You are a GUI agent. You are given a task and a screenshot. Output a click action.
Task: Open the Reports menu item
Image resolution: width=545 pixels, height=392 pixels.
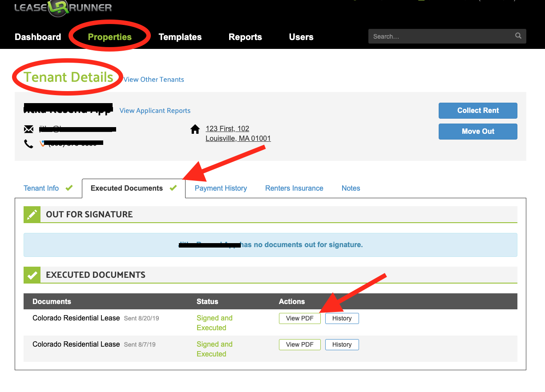(245, 37)
